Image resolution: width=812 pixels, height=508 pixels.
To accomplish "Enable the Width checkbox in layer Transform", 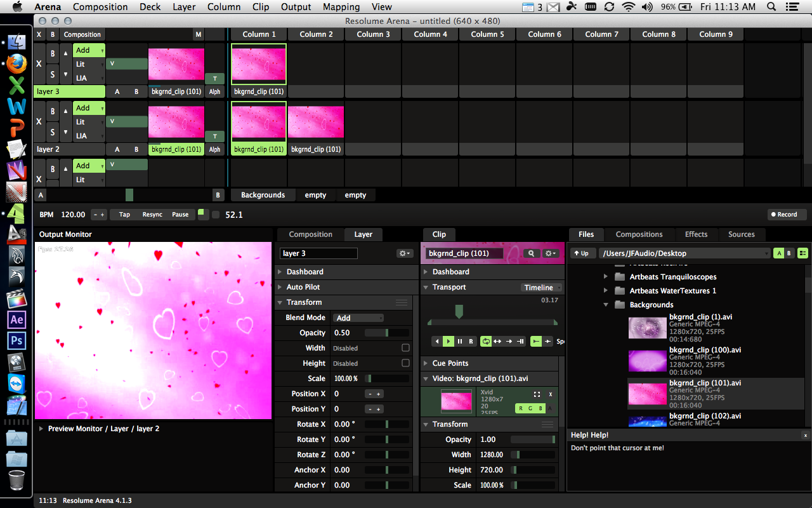I will (405, 348).
